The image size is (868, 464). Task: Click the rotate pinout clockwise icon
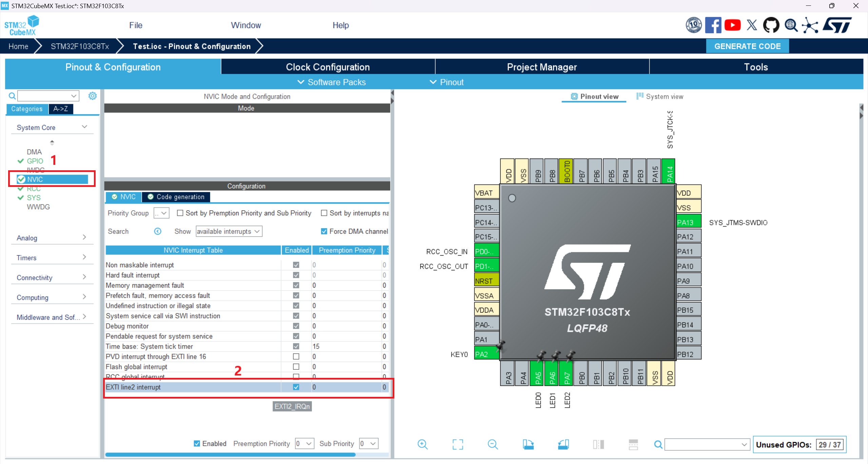(528, 444)
